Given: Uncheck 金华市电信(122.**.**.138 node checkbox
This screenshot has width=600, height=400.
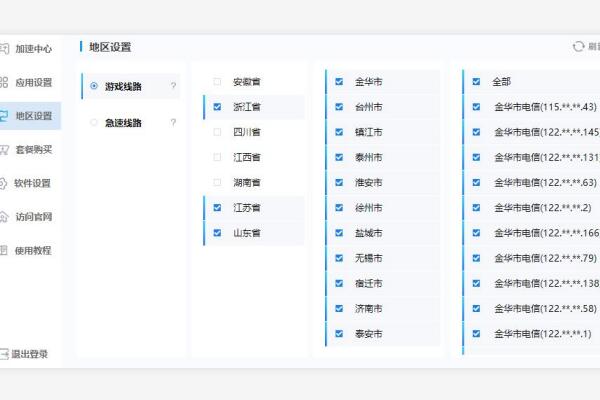Looking at the screenshot, I should point(476,283).
